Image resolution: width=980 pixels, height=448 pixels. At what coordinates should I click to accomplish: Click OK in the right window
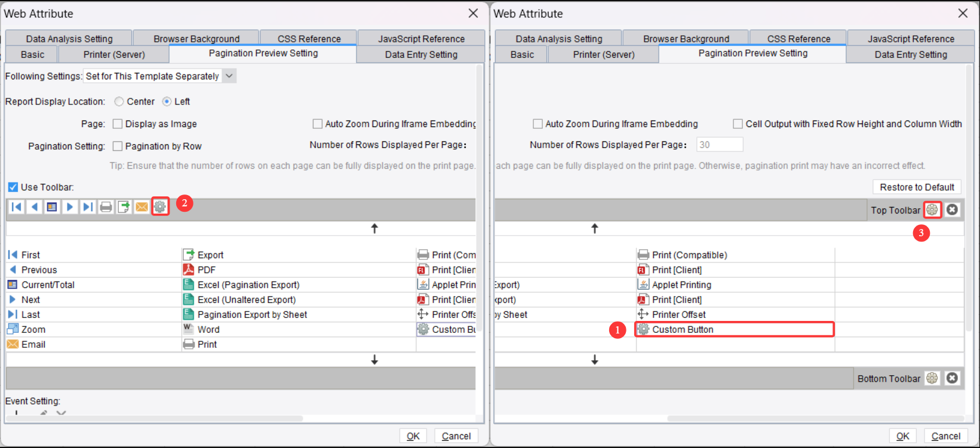pos(903,436)
